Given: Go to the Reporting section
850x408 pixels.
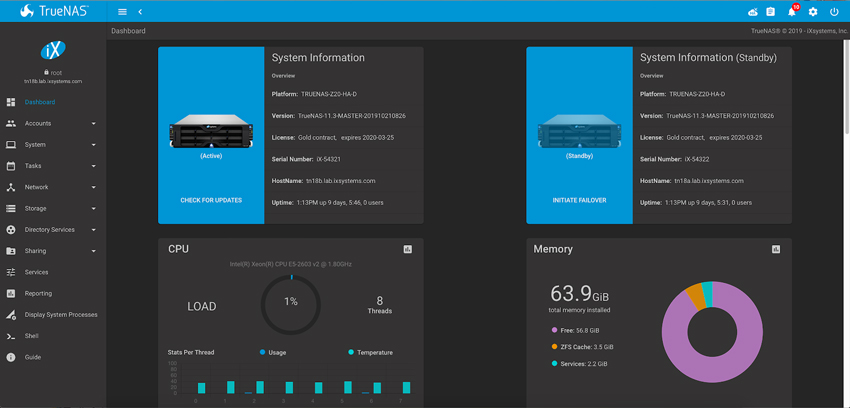Looking at the screenshot, I should (x=38, y=294).
